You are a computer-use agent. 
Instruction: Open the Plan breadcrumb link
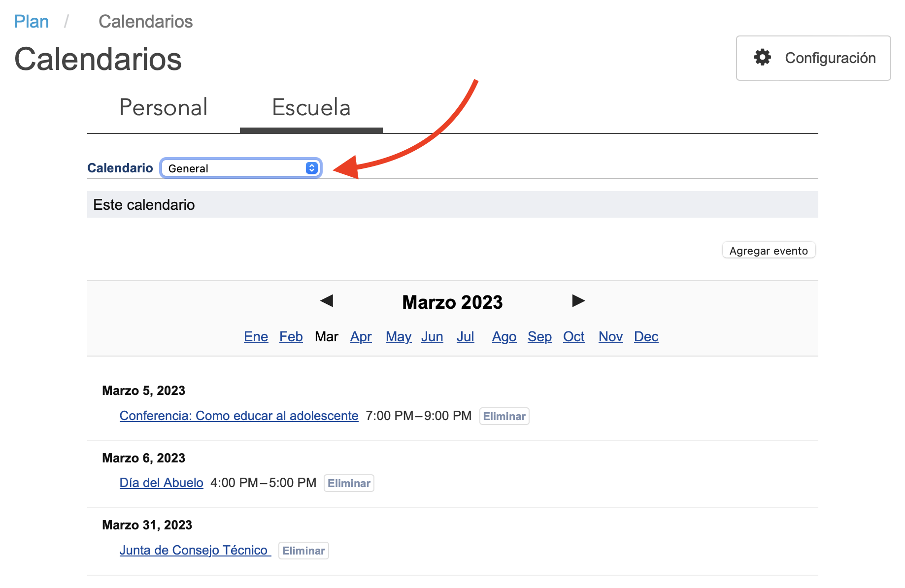(x=32, y=22)
